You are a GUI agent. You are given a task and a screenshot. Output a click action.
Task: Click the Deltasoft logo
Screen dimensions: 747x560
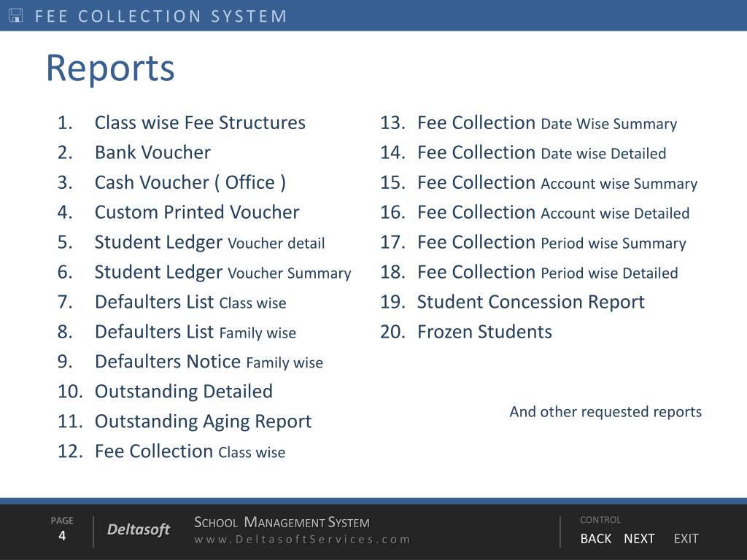[139, 530]
